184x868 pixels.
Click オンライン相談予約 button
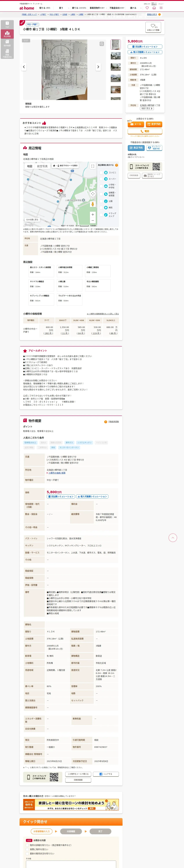(x=154, y=148)
